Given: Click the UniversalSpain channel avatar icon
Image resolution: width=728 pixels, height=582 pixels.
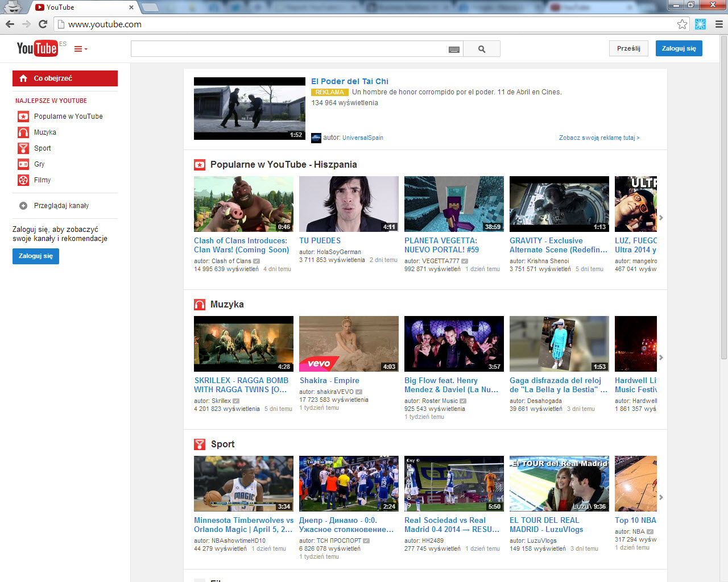Looking at the screenshot, I should click(x=316, y=138).
